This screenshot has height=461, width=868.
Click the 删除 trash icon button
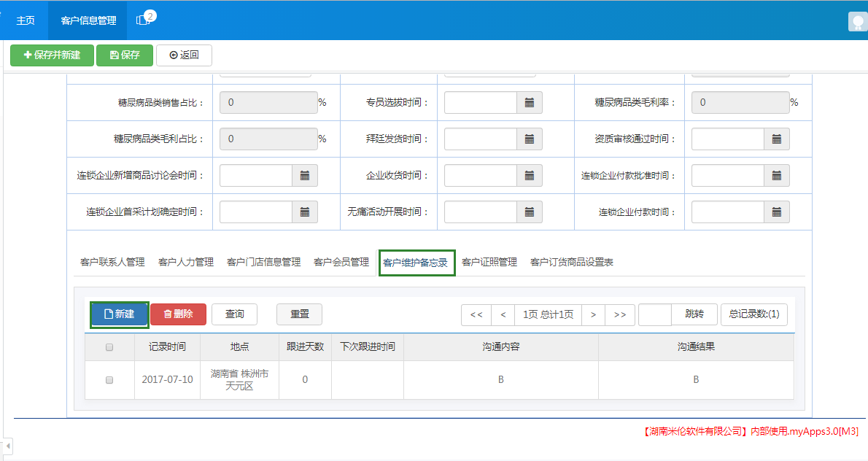pyautogui.click(x=178, y=314)
